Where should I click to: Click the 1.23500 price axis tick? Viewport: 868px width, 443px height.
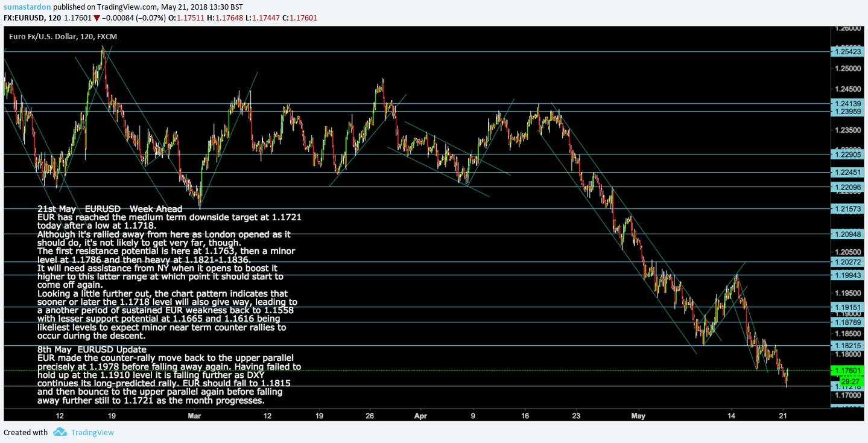tap(847, 130)
